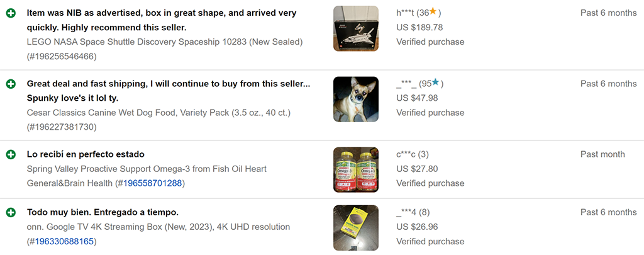Viewport: 644px width, 255px height.
Task: Click positive icon beside 'Todo muy bien' review
Action: pos(11,212)
